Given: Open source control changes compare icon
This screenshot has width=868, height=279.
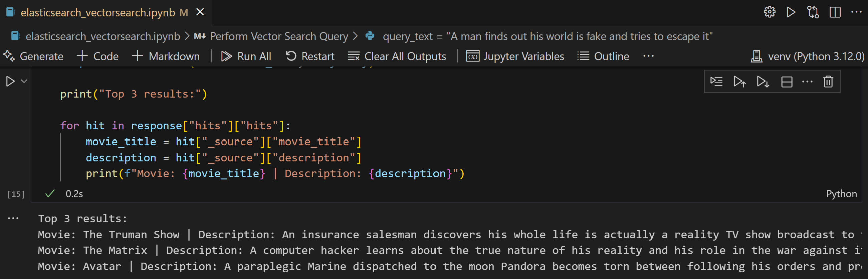Looking at the screenshot, I should tap(813, 12).
